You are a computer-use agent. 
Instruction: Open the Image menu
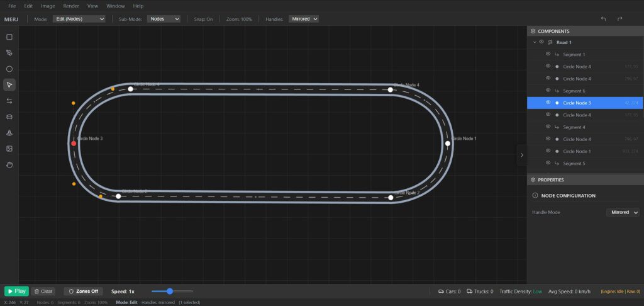(x=48, y=6)
